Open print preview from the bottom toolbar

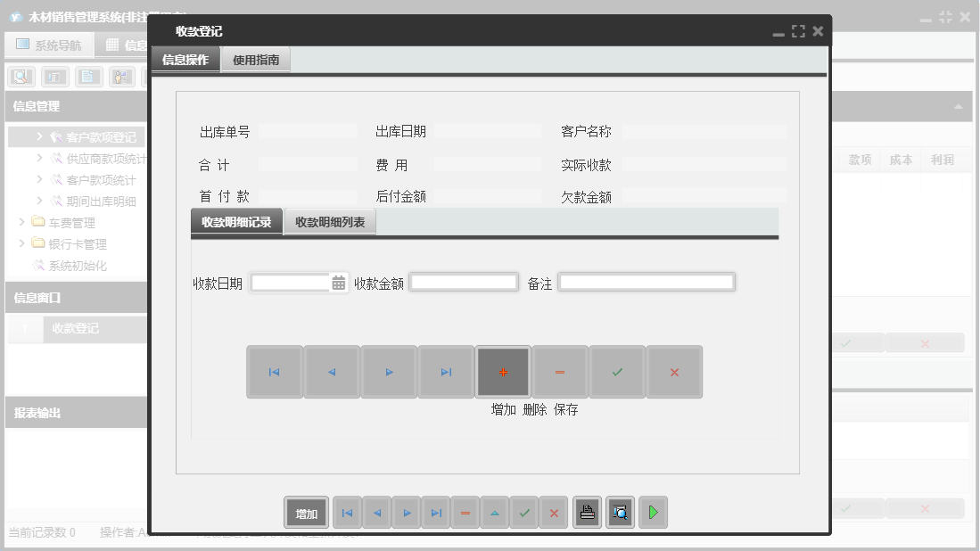[x=621, y=512]
